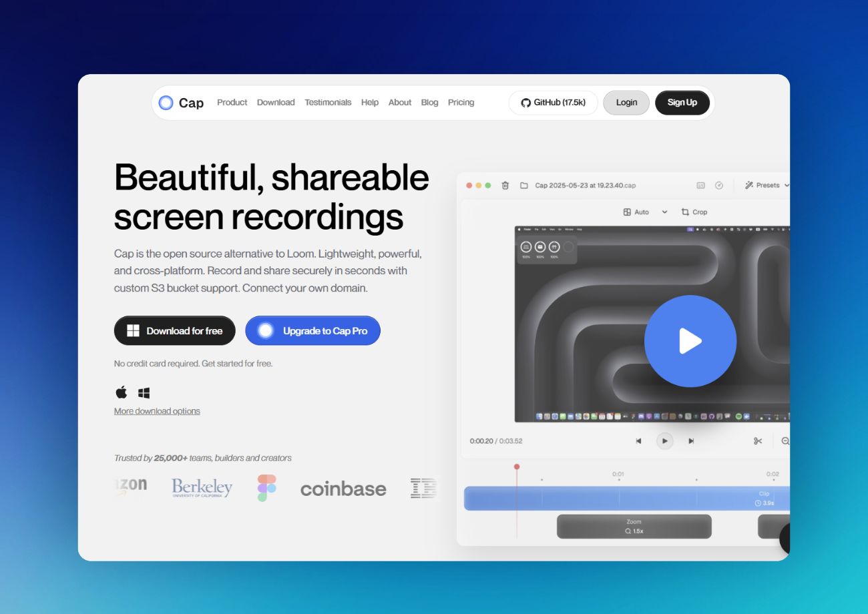Select the blue Clip track on timeline
868x614 pixels.
[627, 499]
